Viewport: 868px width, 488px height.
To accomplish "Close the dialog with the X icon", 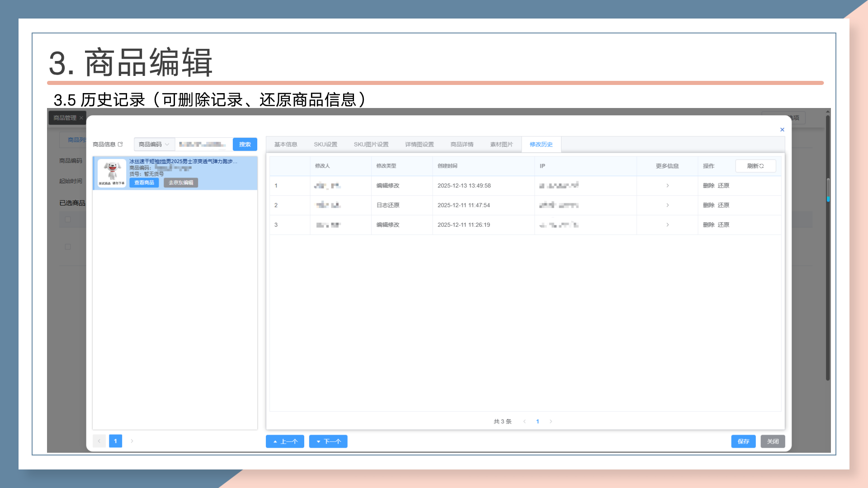I will point(782,130).
